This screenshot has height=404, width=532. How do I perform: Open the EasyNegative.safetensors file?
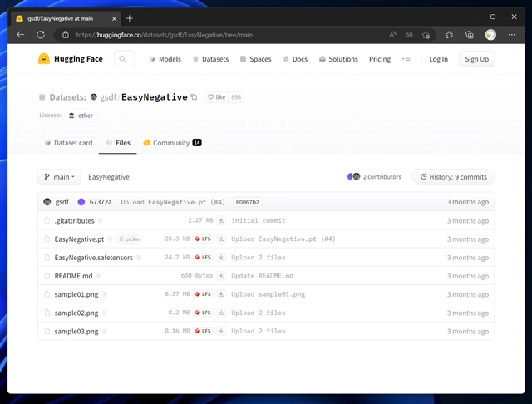[x=94, y=258]
